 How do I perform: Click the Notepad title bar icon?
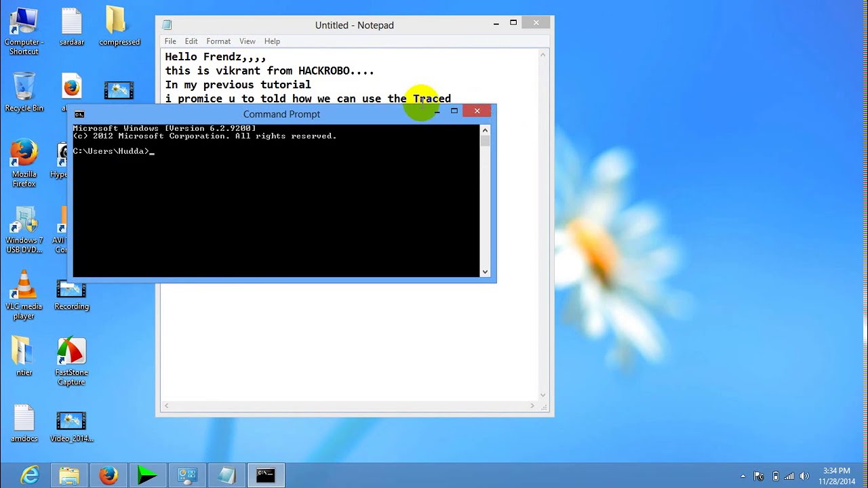click(x=167, y=25)
